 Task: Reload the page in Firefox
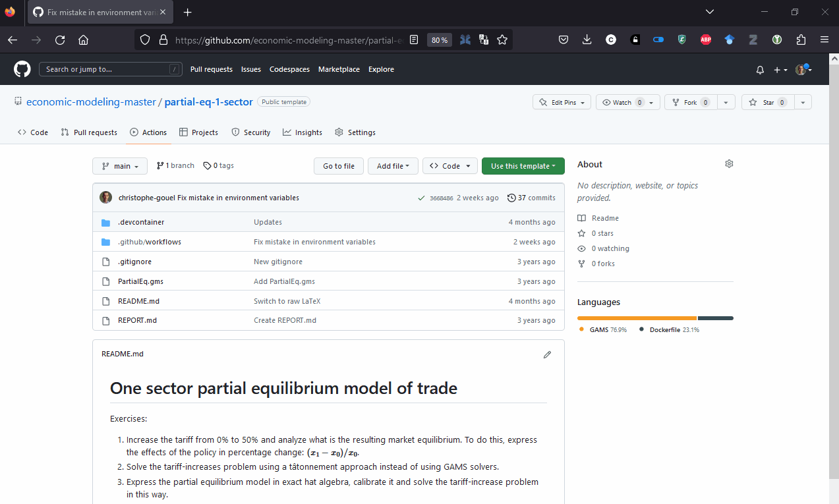pos(60,40)
